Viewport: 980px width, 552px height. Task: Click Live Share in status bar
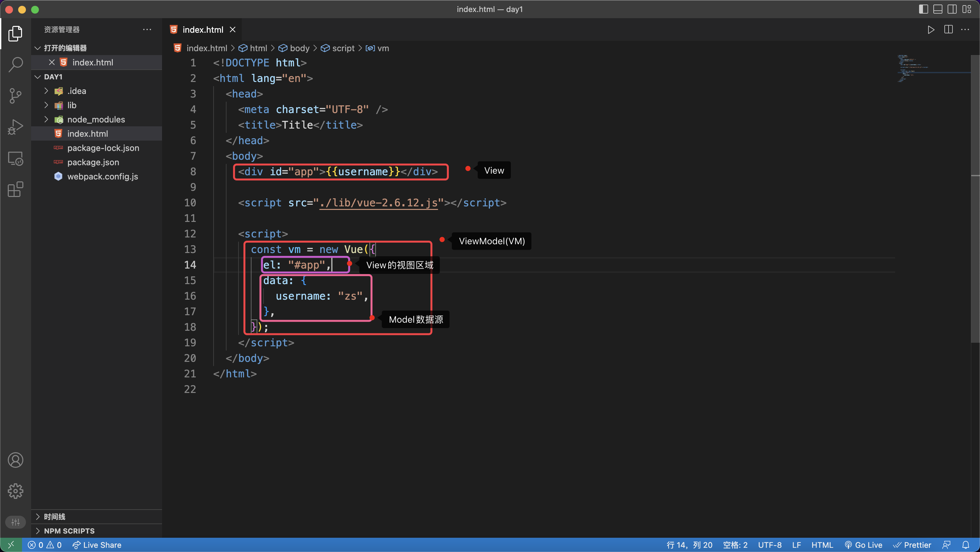97,545
